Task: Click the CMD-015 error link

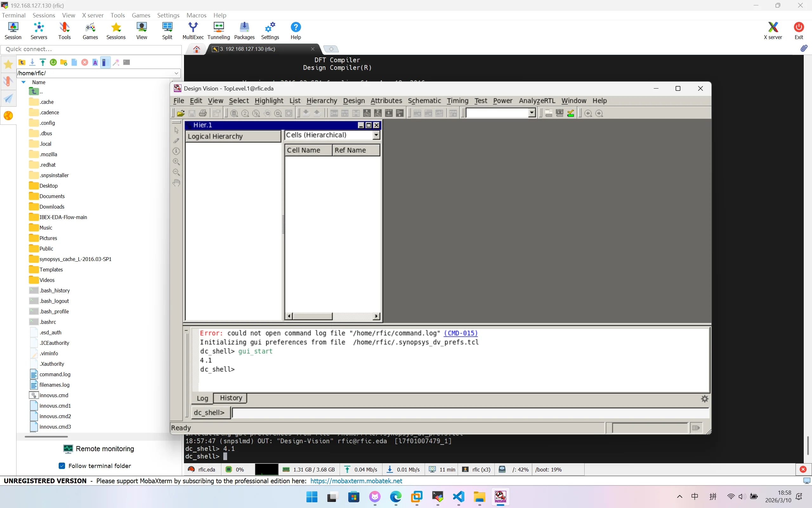Action: [x=461, y=333]
